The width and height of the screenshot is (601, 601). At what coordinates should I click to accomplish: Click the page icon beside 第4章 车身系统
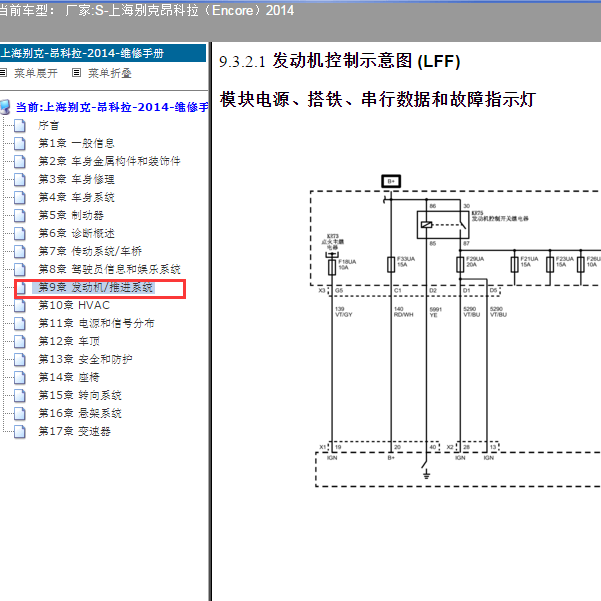[x=20, y=197]
